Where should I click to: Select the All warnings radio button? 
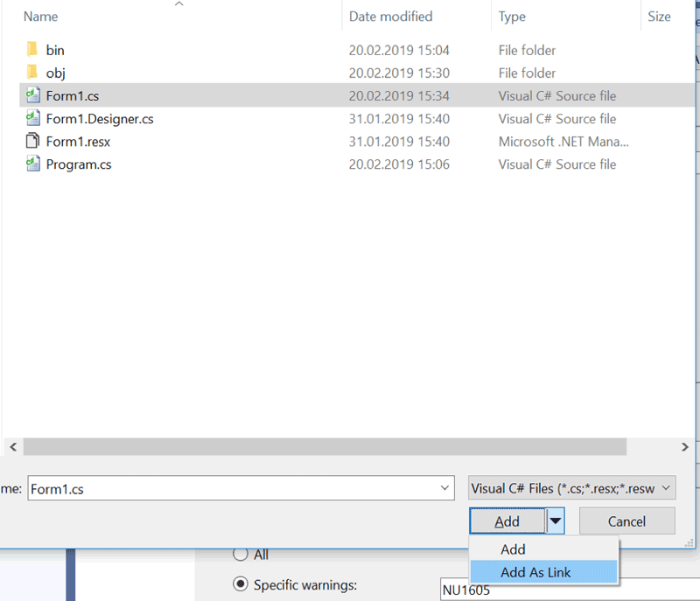pos(240,554)
